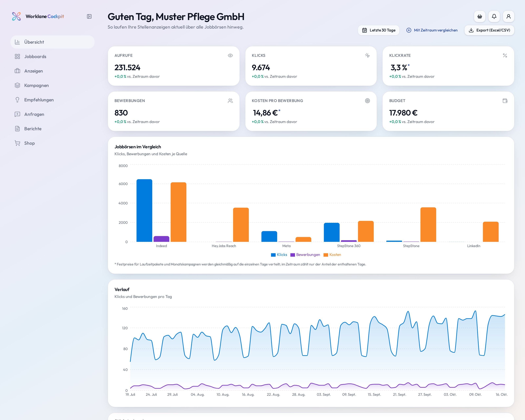
Task: Export data via Export (Excel/CSV) button
Action: pos(489,30)
